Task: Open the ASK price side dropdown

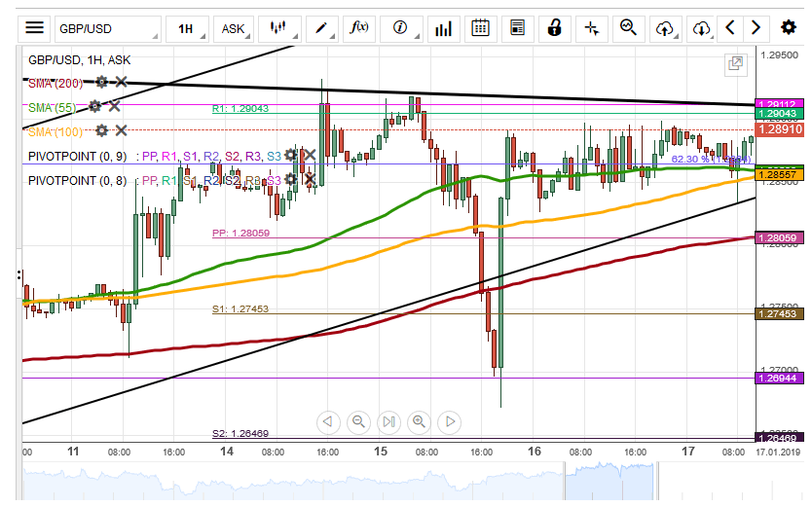Action: pyautogui.click(x=234, y=28)
